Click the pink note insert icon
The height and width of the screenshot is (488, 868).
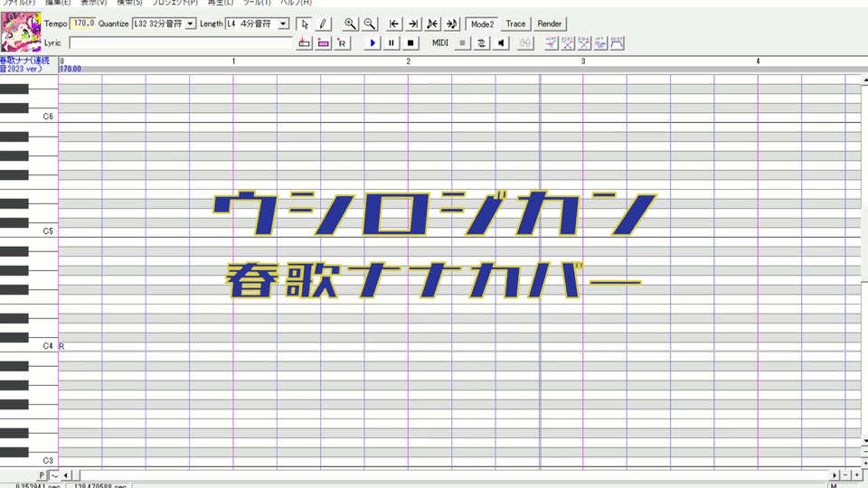point(324,42)
